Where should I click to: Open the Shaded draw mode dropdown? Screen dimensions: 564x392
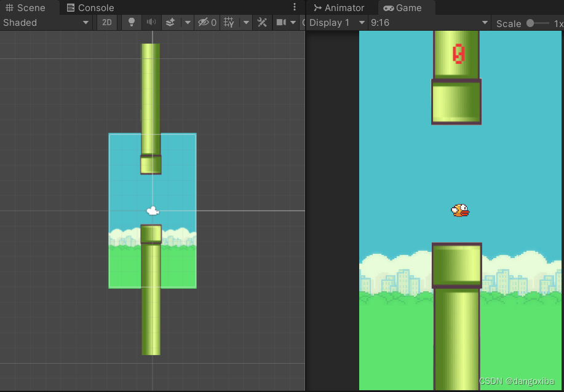click(x=46, y=23)
